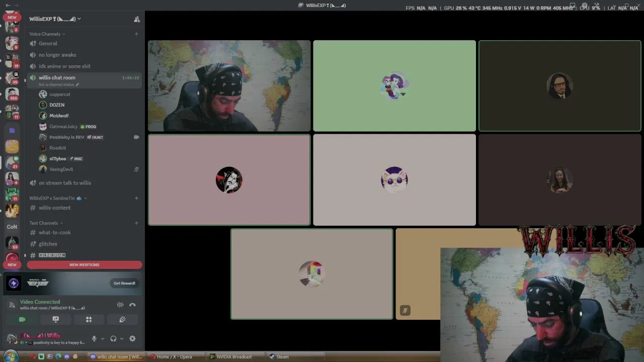The image size is (644, 362).
Task: Disconnect from the voice call
Action: tap(132, 305)
